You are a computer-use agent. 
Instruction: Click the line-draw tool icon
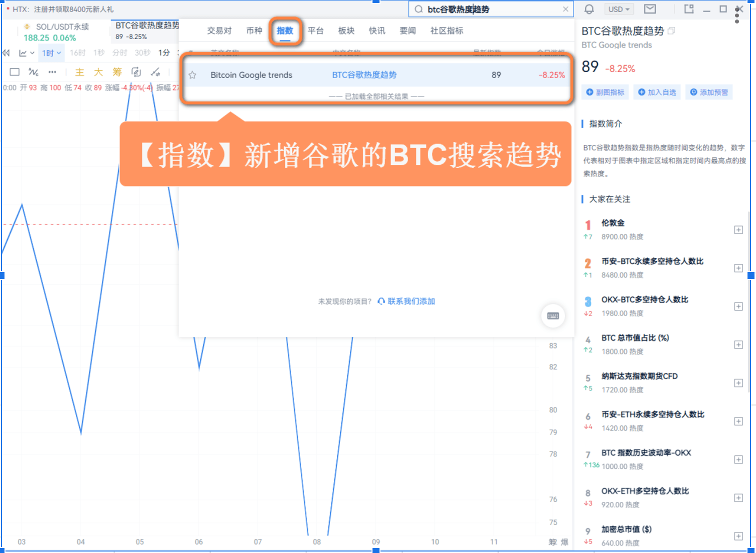point(155,72)
